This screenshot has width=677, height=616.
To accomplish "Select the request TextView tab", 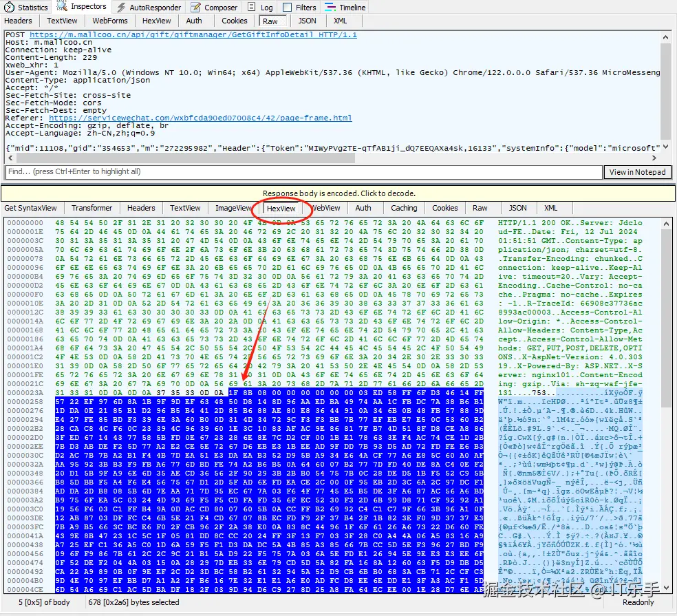I will coord(62,21).
